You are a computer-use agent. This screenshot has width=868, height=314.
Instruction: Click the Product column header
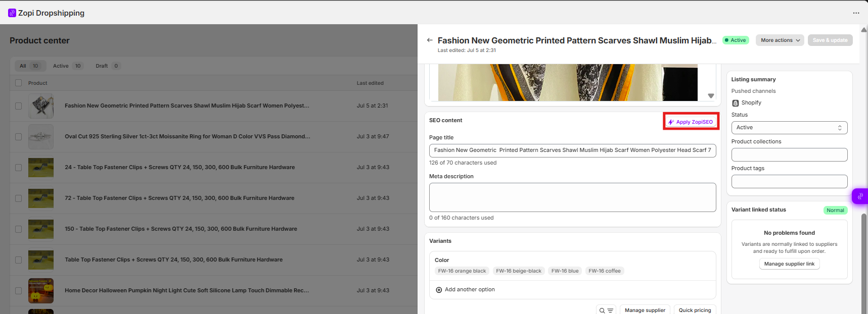38,83
